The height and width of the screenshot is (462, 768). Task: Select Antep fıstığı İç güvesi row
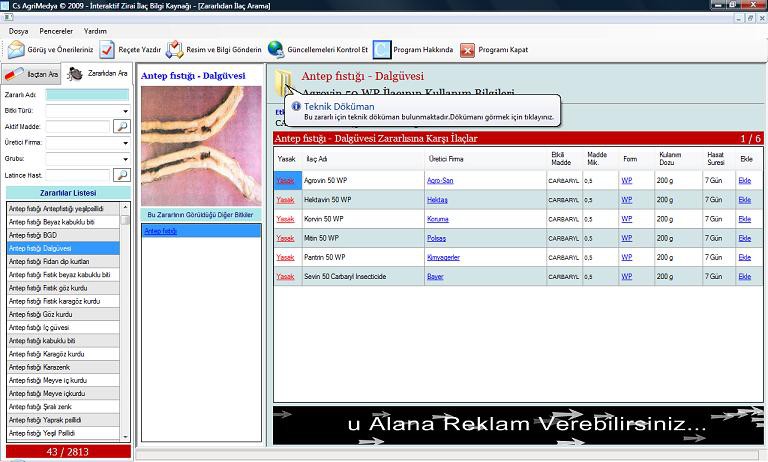click(x=63, y=327)
